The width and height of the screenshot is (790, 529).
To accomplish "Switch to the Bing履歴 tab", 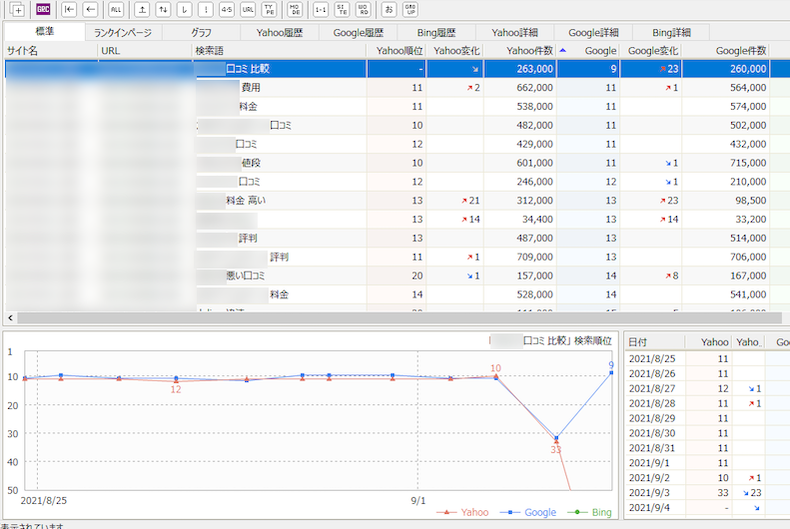I will point(436,33).
